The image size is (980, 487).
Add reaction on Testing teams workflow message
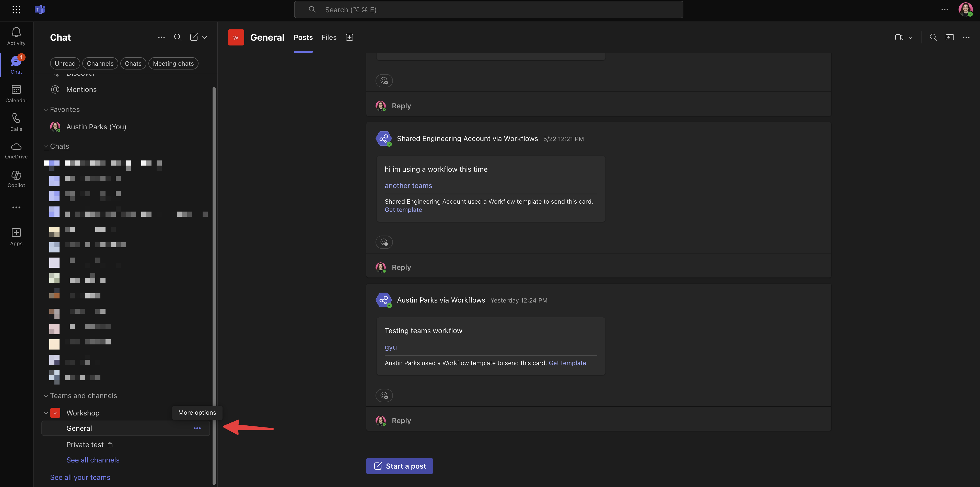tap(384, 395)
